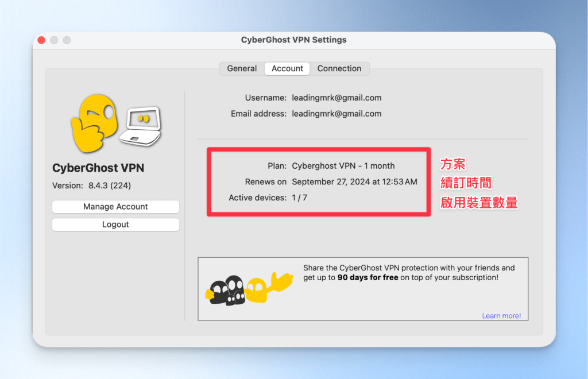Click the Logout button
The width and height of the screenshot is (588, 379).
115,225
